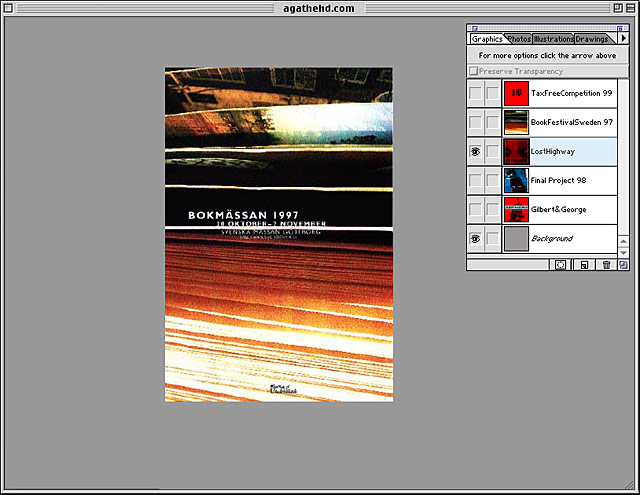Toggle link box on Background layer
Image resolution: width=640 pixels, height=495 pixels.
(493, 239)
